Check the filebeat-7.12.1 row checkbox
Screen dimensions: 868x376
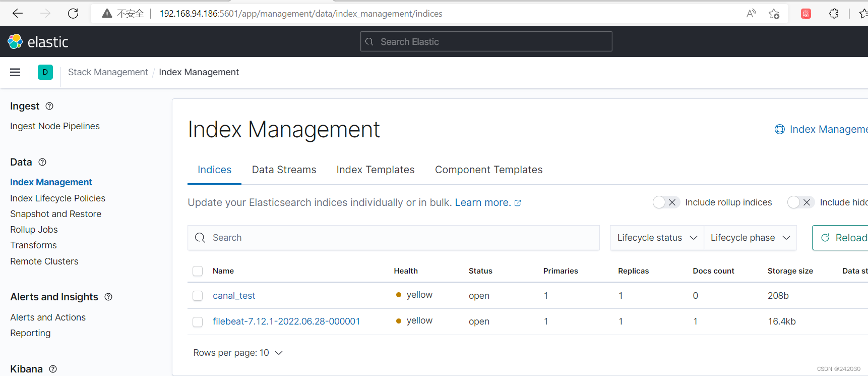(x=198, y=321)
